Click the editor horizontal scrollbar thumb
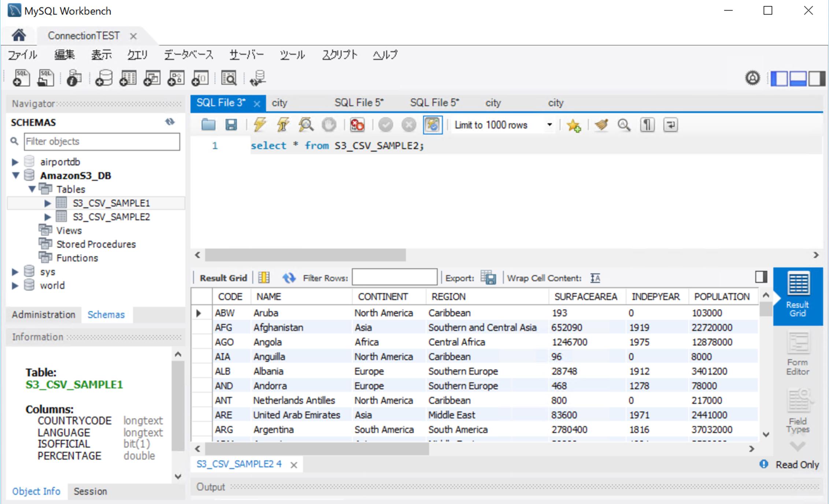The width and height of the screenshot is (829, 504). (x=305, y=255)
